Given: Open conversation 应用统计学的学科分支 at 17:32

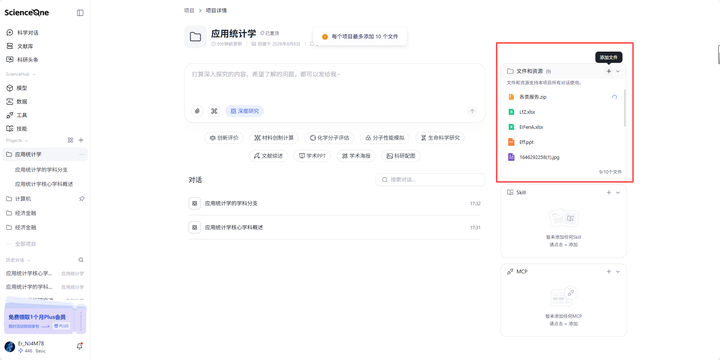Looking at the screenshot, I should (x=334, y=203).
